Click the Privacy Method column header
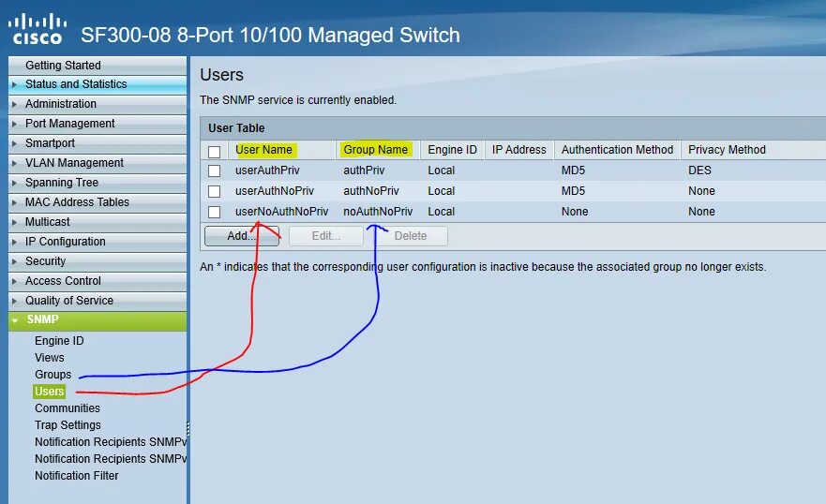Screen dimensions: 826x504 click(727, 150)
